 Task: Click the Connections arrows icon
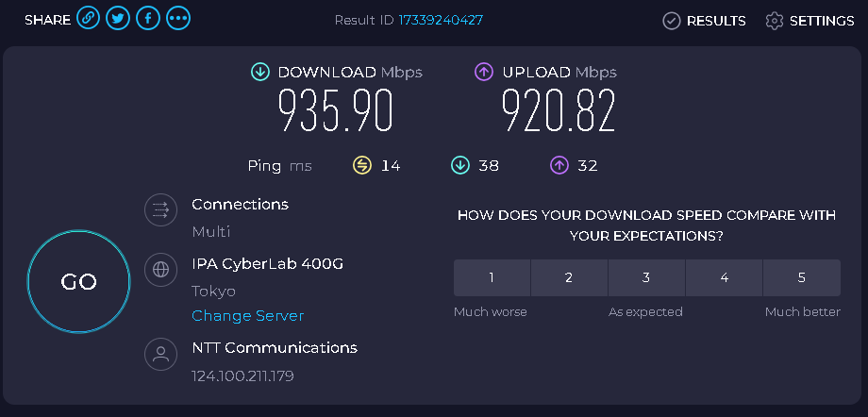(x=160, y=209)
